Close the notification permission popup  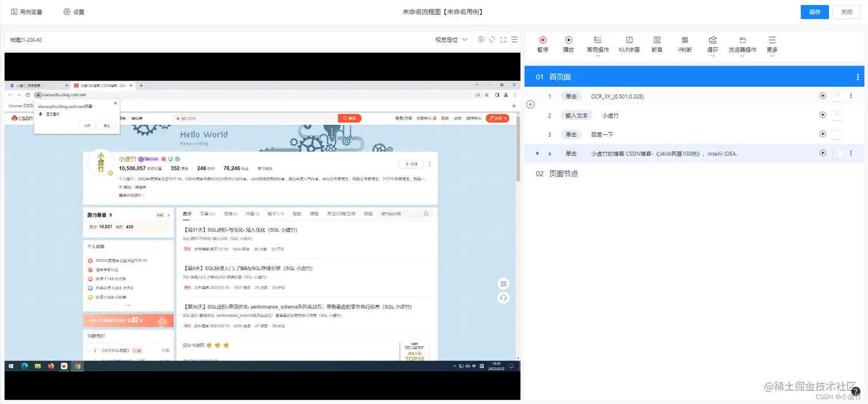coord(115,103)
